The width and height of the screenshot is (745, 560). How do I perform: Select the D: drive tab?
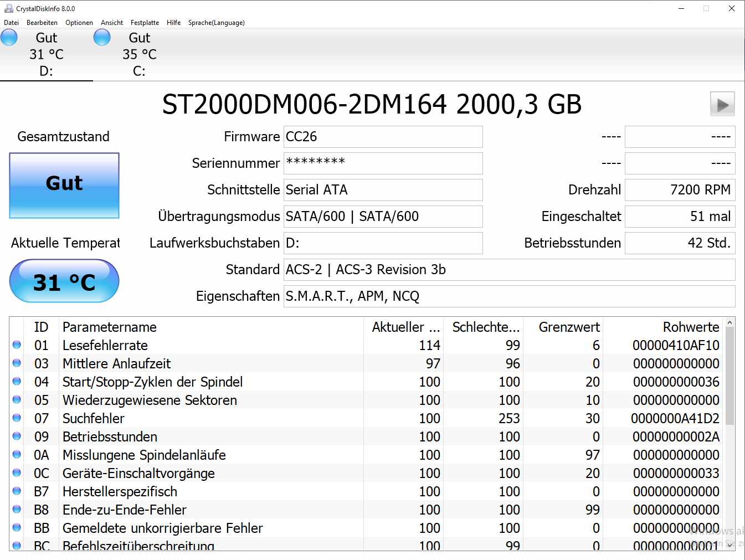click(x=47, y=54)
